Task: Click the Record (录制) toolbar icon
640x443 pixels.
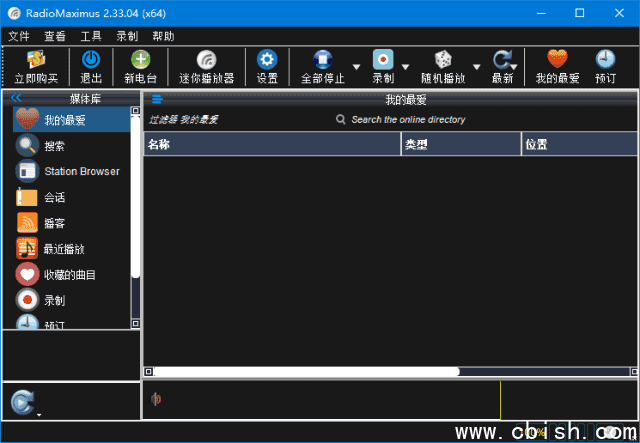Action: 383,60
